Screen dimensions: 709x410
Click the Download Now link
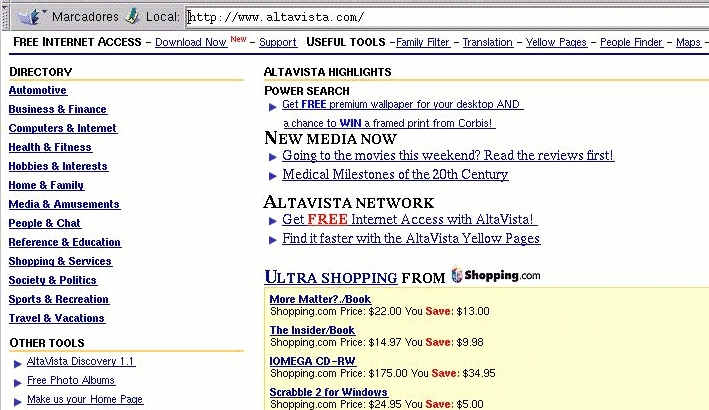point(191,42)
